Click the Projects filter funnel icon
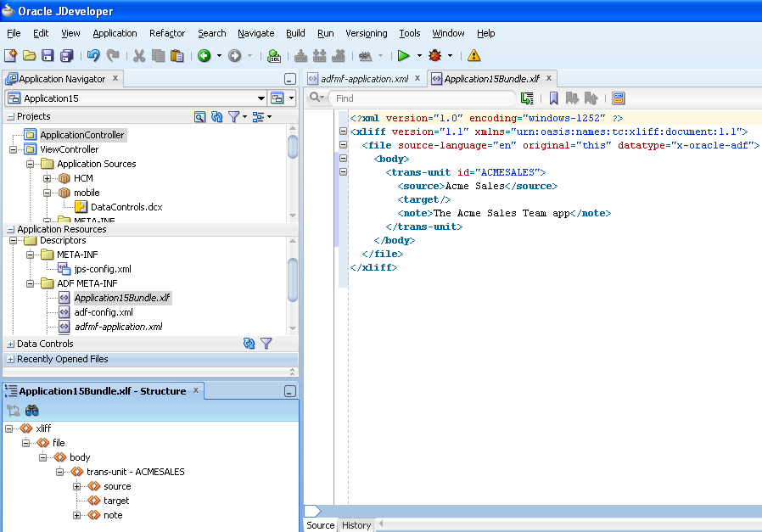 pos(233,117)
